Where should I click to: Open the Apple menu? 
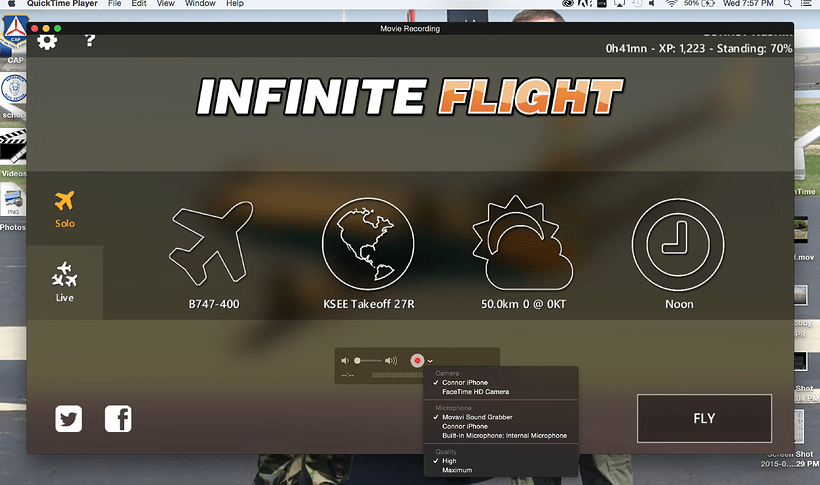tap(12, 3)
